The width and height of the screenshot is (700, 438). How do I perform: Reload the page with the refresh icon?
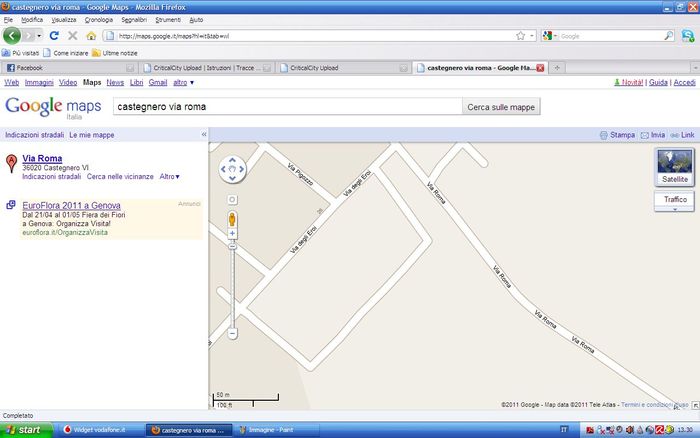coord(54,36)
